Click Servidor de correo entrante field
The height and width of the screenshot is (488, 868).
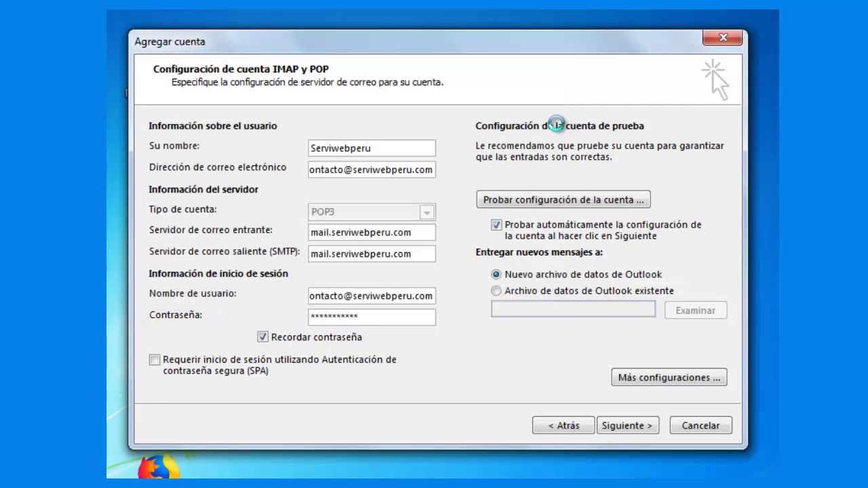(372, 232)
